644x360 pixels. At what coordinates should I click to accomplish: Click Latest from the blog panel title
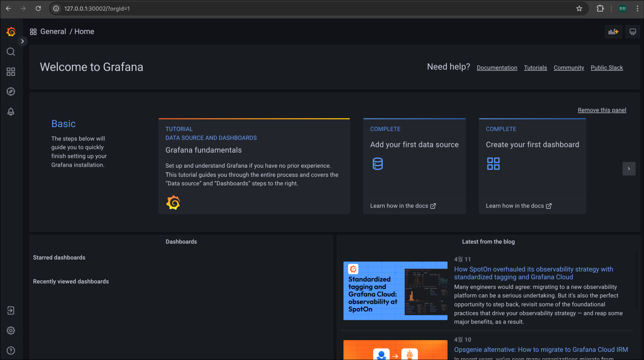pyautogui.click(x=488, y=242)
